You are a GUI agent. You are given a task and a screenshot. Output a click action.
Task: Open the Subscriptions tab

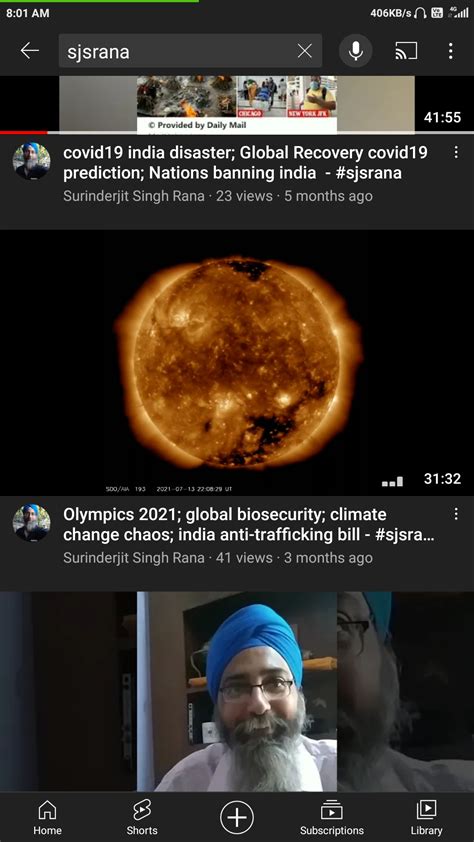(332, 817)
